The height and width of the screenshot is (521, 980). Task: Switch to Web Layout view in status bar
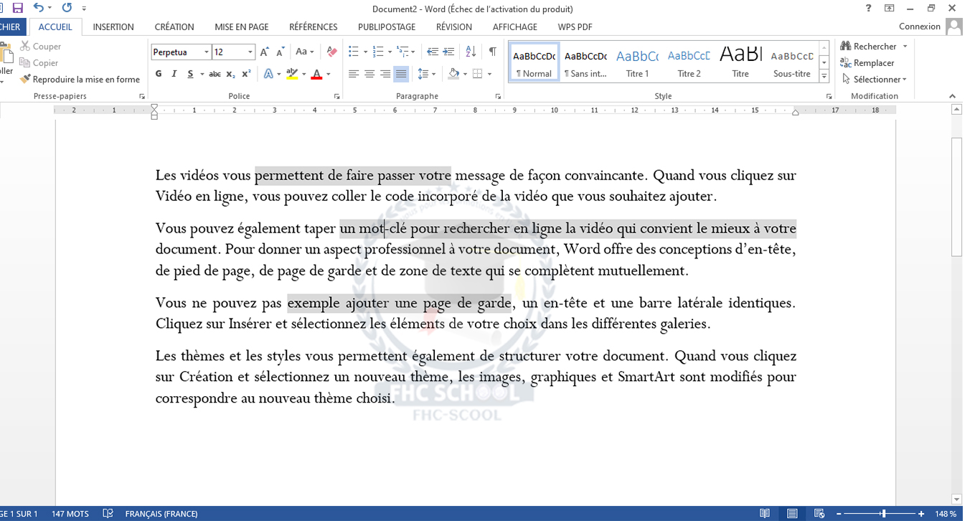tap(819, 514)
